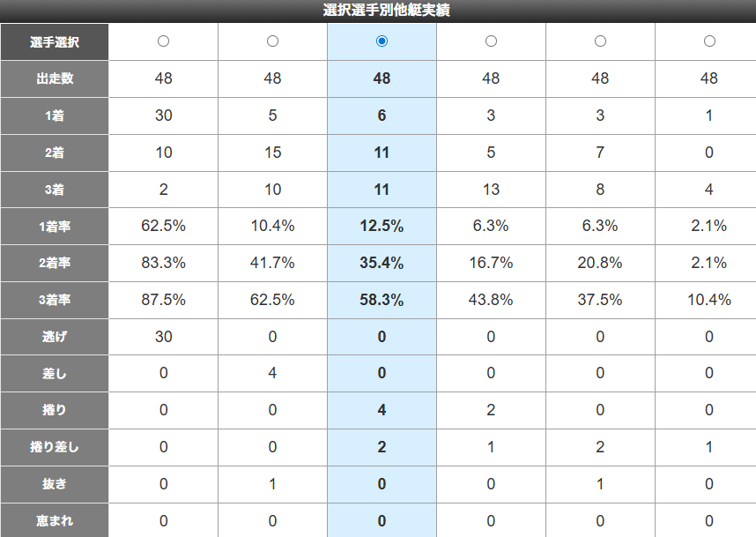Click the bold 35.4% cell

pos(382,263)
